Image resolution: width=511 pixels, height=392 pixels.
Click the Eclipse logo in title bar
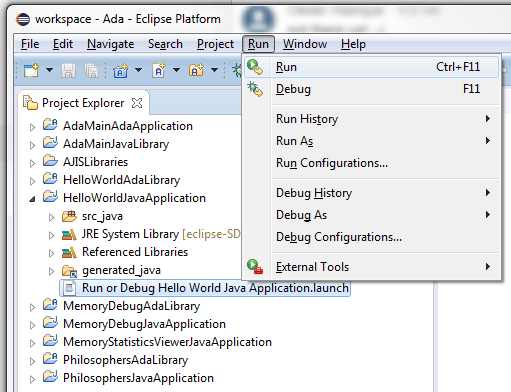(x=23, y=19)
